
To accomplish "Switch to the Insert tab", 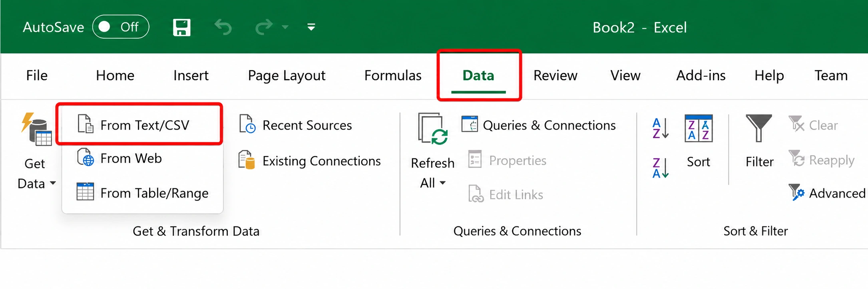I will click(191, 75).
